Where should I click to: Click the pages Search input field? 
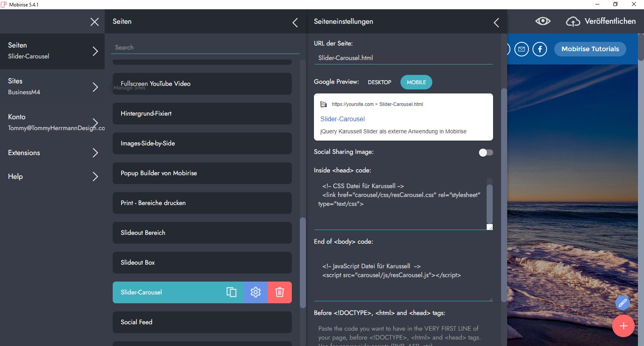coord(205,47)
